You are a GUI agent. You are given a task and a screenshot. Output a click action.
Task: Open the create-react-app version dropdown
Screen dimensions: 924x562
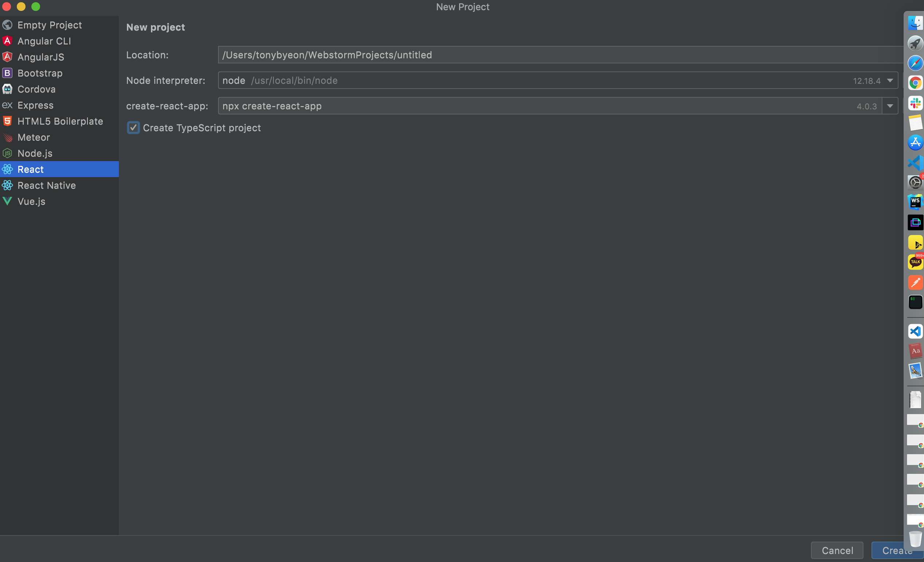890,106
